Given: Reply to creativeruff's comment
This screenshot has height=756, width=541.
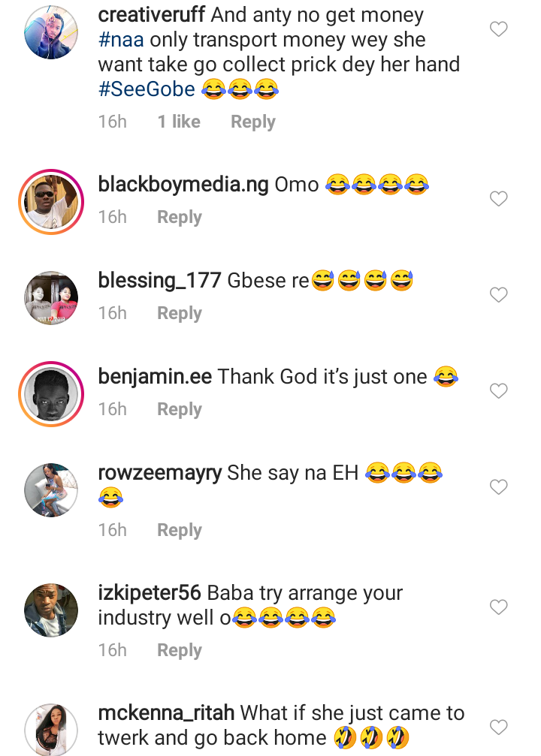Looking at the screenshot, I should [x=252, y=122].
